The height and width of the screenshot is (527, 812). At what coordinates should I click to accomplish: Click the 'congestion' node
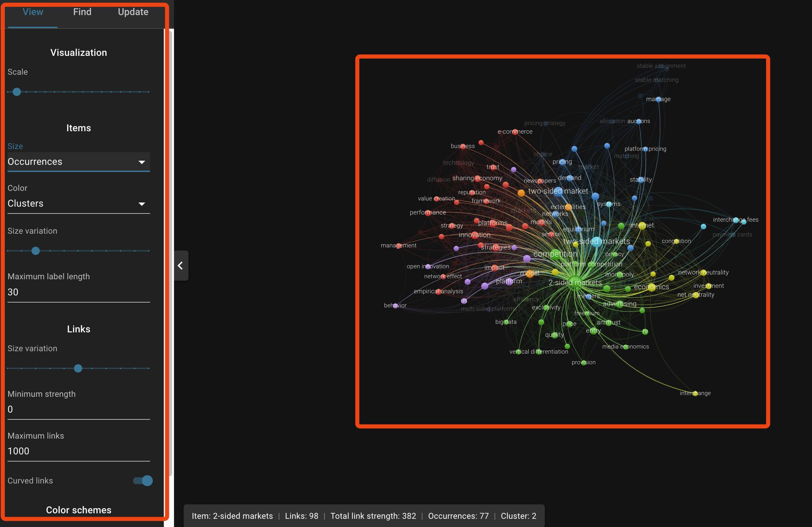click(x=676, y=241)
